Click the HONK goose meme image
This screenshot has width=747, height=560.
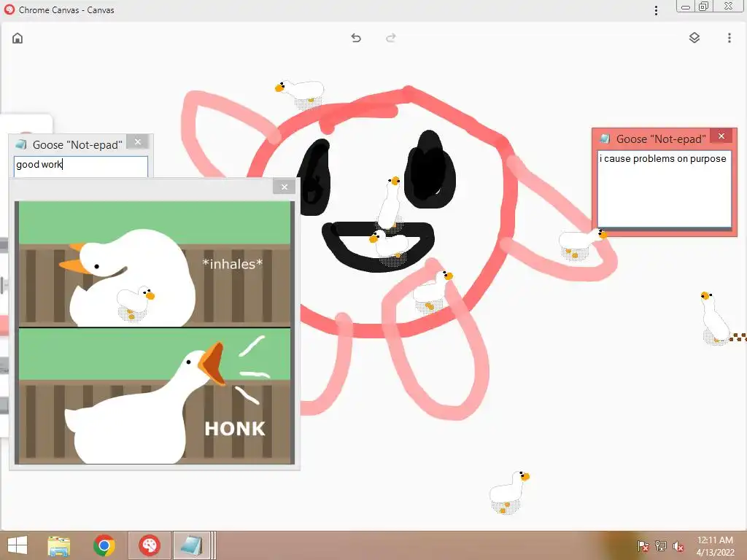(155, 332)
